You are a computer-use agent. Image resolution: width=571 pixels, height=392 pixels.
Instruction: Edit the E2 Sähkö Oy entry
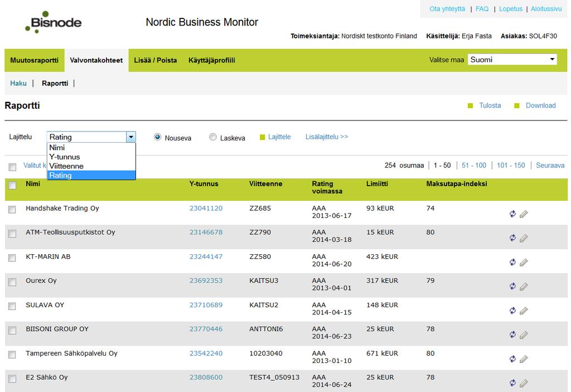point(524,383)
